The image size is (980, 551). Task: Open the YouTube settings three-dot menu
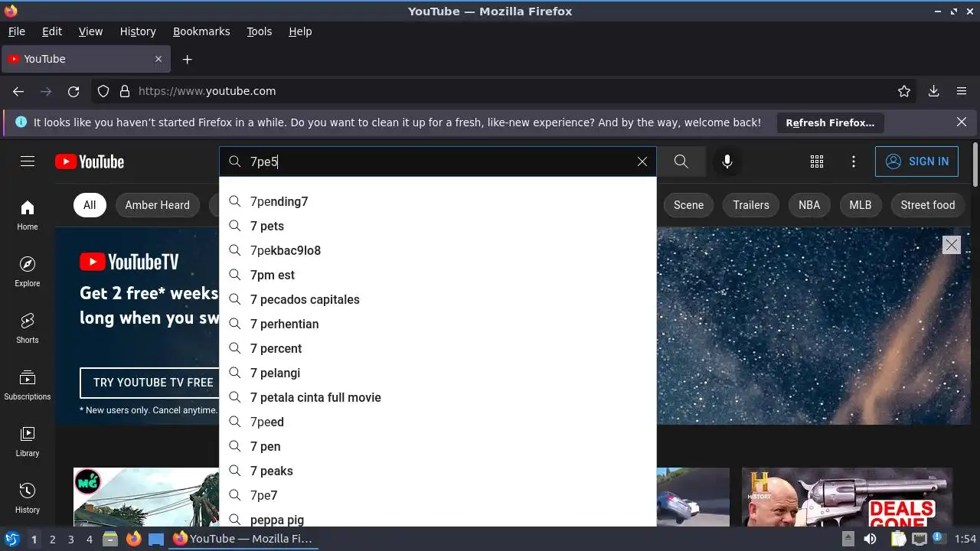click(x=854, y=161)
